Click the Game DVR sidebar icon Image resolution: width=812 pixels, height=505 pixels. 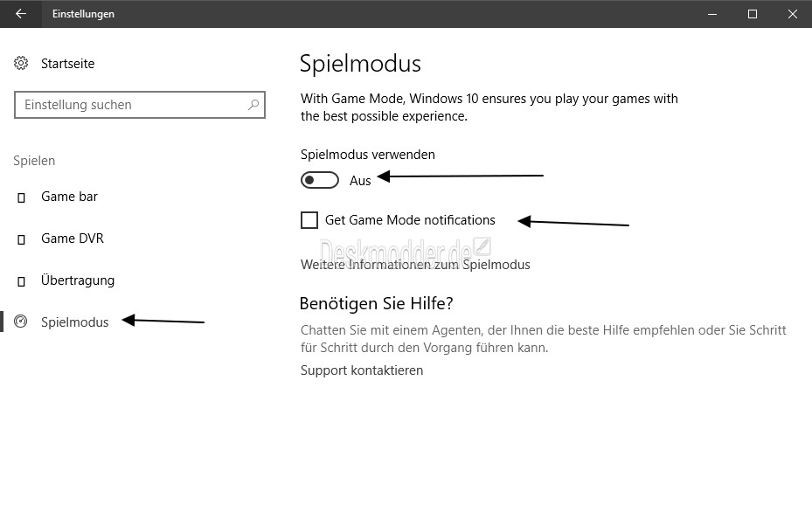pyautogui.click(x=21, y=239)
